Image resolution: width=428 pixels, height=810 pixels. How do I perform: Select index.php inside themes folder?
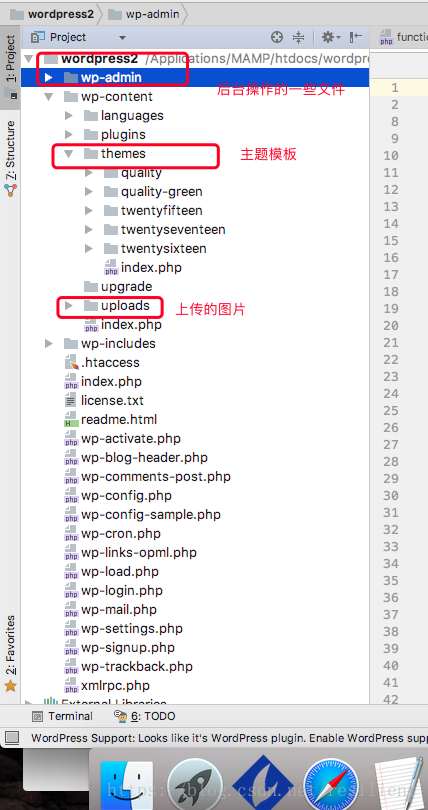click(x=142, y=268)
